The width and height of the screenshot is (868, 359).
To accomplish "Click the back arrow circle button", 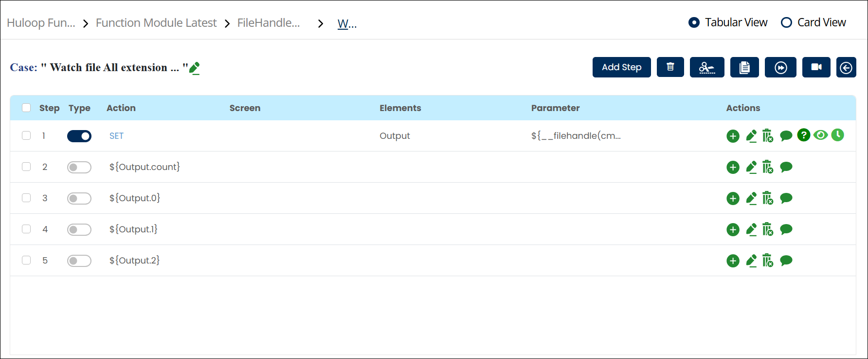I will point(846,67).
